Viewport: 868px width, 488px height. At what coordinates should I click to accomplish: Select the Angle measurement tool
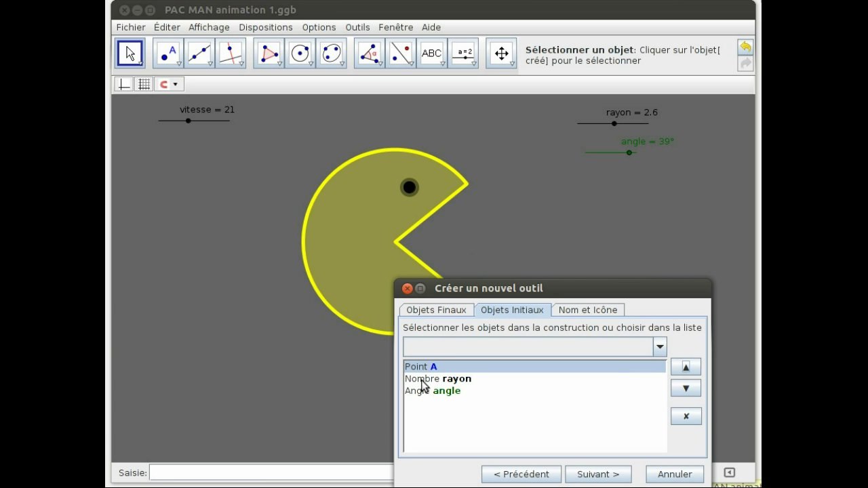click(370, 54)
